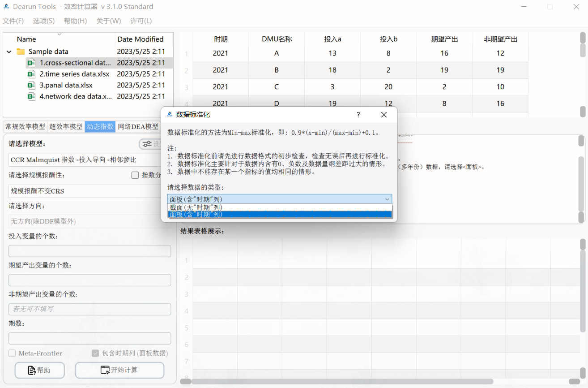The width and height of the screenshot is (588, 388).
Task: Collapse the Sample data tree node
Action: click(x=9, y=51)
